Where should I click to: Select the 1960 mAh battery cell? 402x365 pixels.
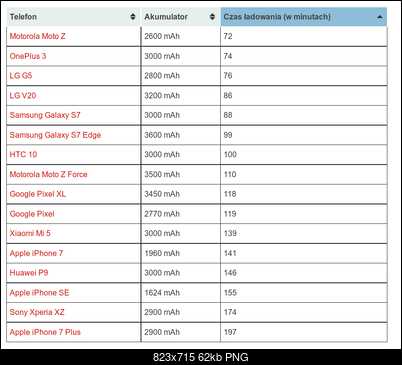[x=181, y=253]
